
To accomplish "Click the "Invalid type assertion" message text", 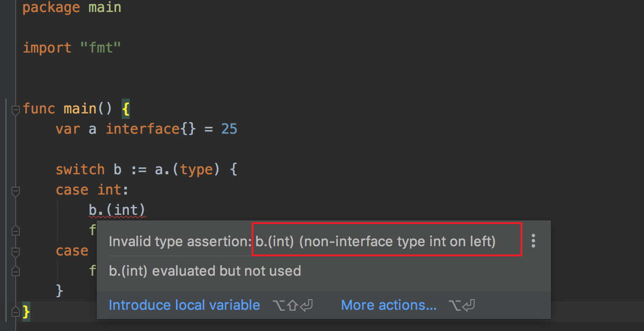I will (180, 242).
